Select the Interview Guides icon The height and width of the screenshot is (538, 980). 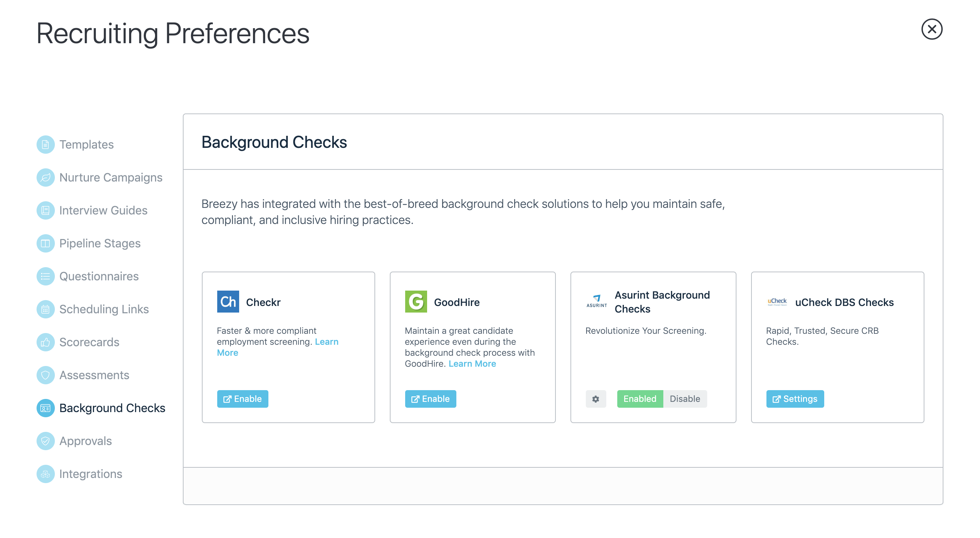tap(45, 210)
